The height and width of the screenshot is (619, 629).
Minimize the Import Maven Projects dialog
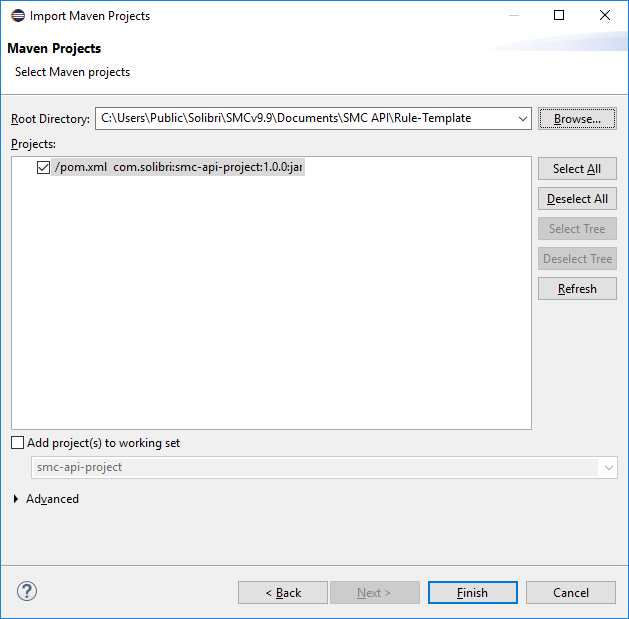pos(513,16)
